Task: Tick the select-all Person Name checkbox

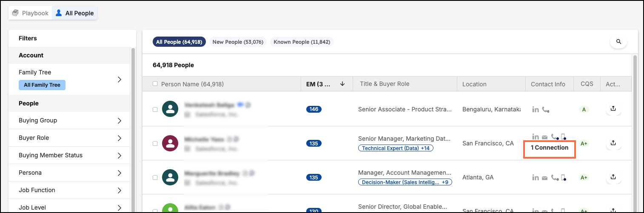Action: [x=155, y=84]
